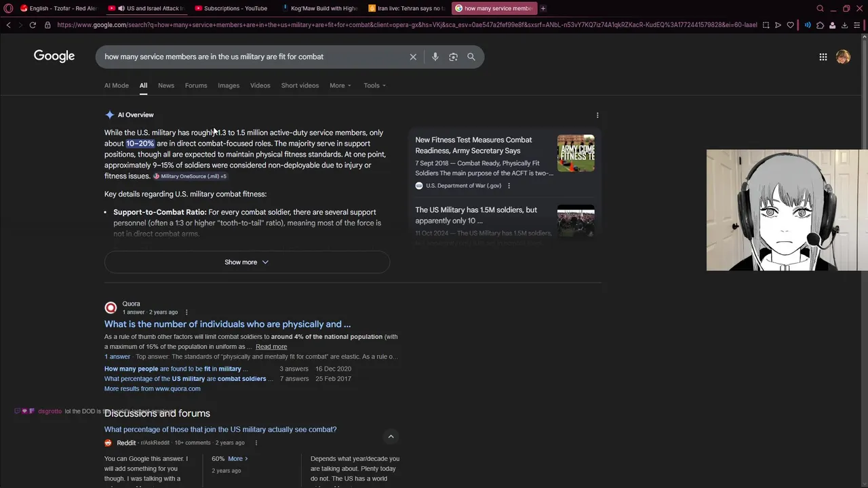Switch to the AI Mode tab
The width and height of the screenshot is (868, 488).
[x=117, y=85]
